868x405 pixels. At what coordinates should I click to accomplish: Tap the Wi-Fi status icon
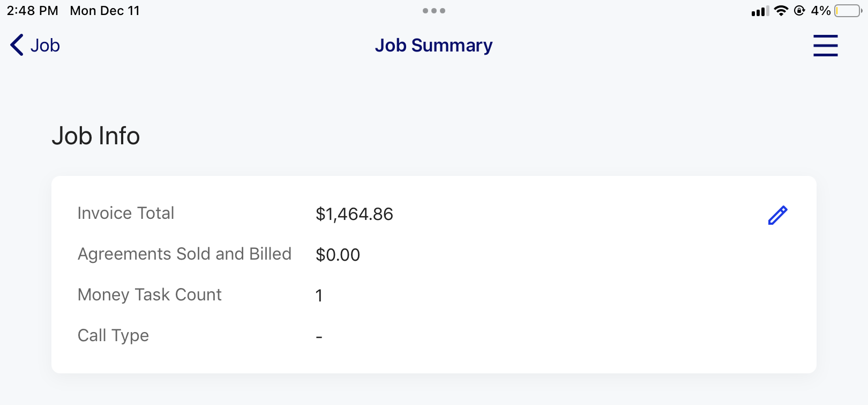781,11
